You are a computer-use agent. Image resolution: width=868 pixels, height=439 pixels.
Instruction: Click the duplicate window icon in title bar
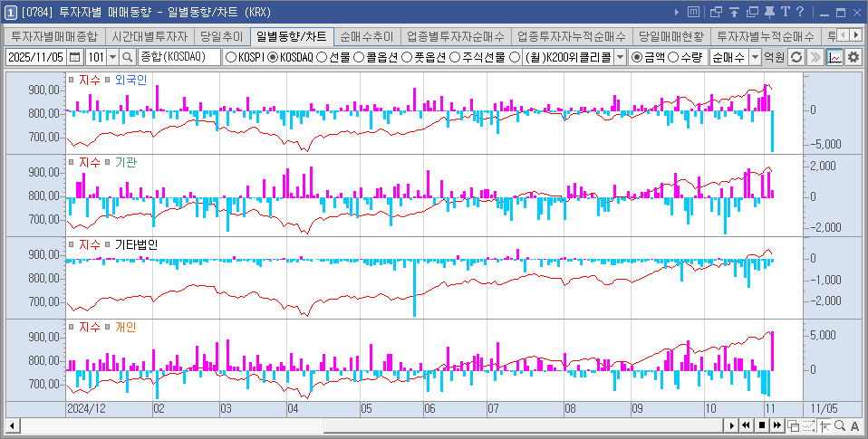click(x=752, y=12)
